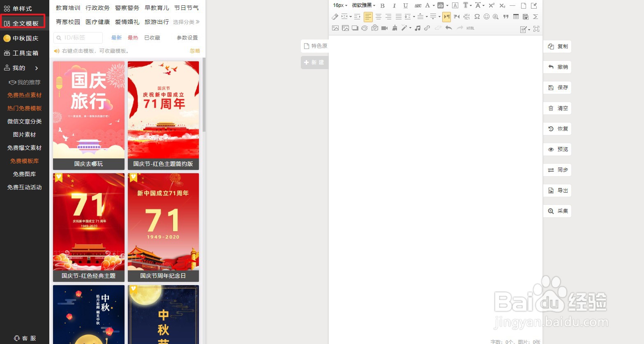Click the blank page new-document icon
This screenshot has width=644, height=344.
[524, 5]
